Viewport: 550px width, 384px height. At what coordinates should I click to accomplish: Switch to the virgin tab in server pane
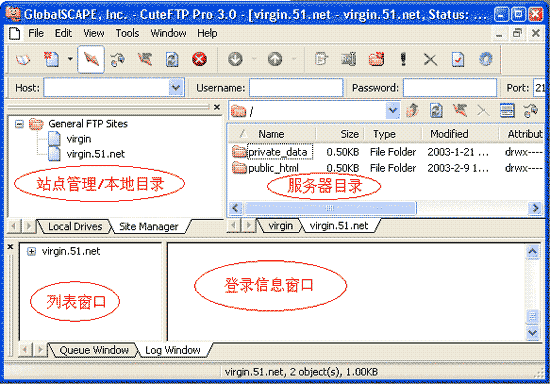click(x=281, y=225)
